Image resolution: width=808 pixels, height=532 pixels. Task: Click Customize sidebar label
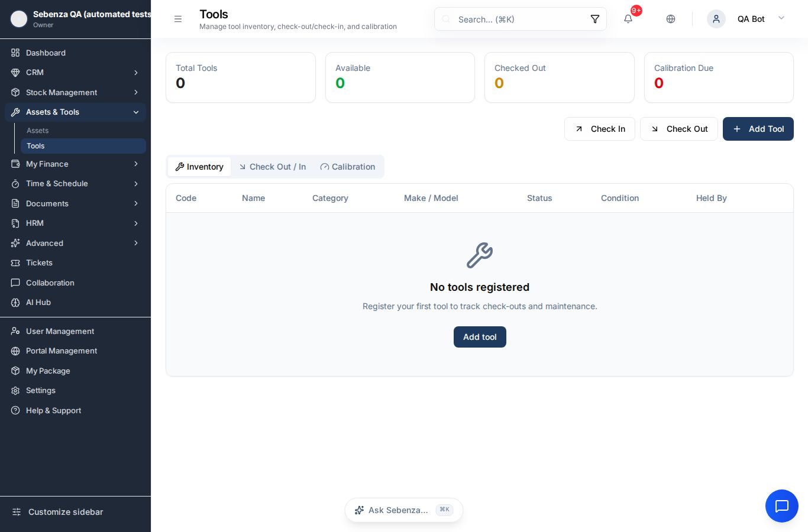[x=66, y=512]
